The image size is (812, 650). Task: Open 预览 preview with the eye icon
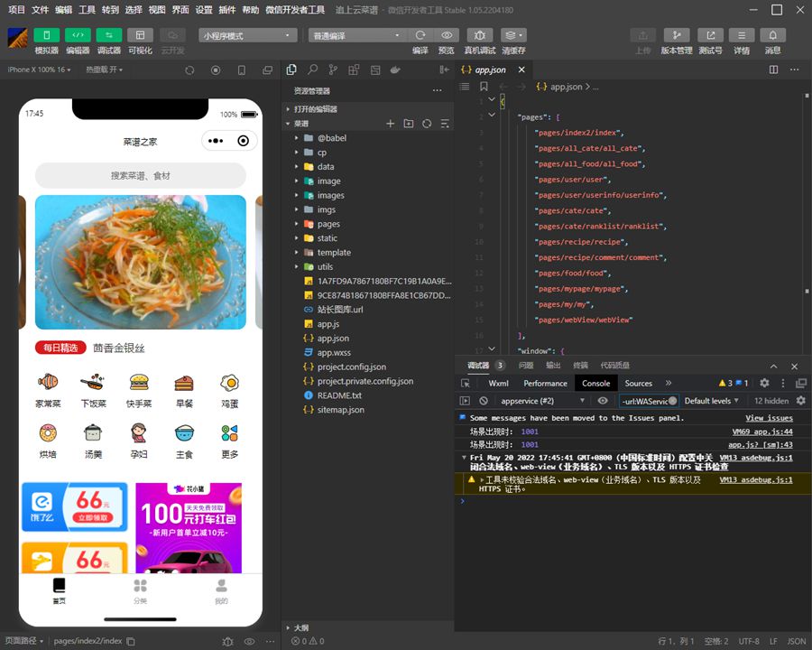pyautogui.click(x=447, y=35)
